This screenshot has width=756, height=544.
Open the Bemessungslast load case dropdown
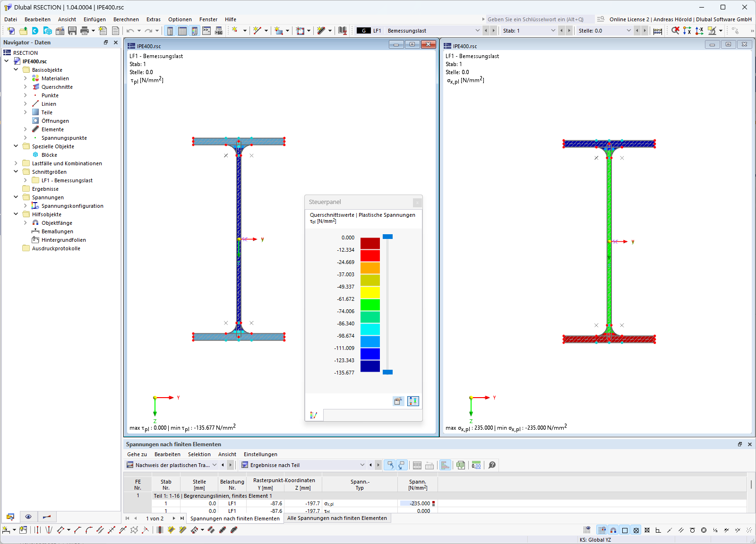[x=478, y=31]
